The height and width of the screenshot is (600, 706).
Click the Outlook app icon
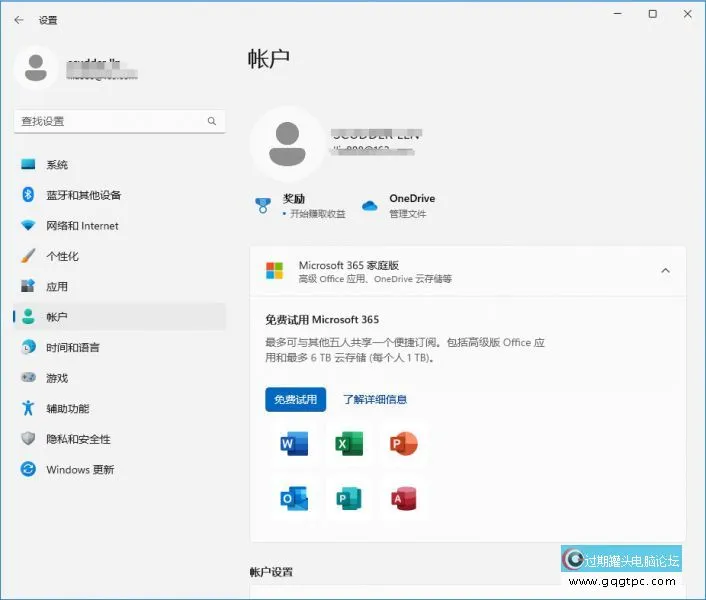pos(294,498)
